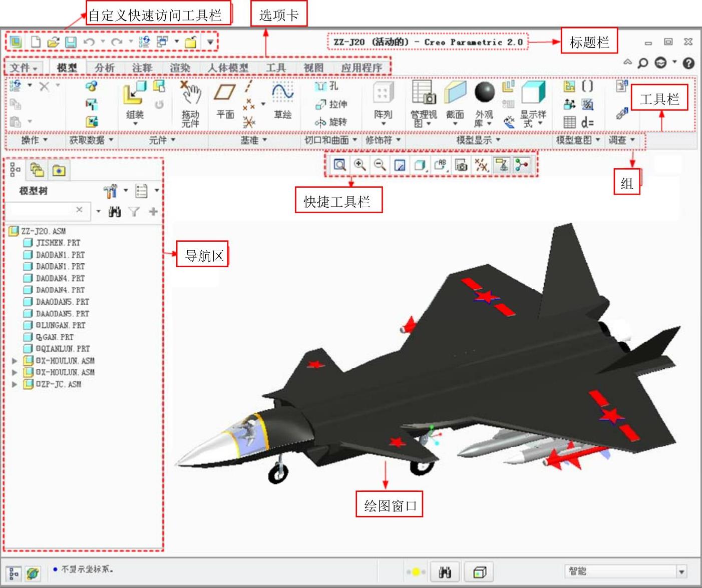This screenshot has height=588, width=702.
Task: Toggle the tree filter funnel icon
Action: point(134,212)
